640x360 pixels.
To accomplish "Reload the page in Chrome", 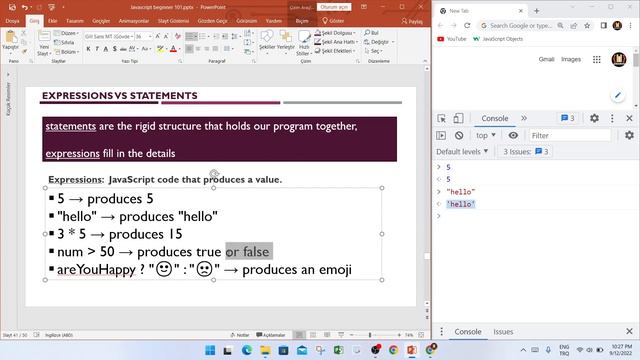I will (467, 25).
